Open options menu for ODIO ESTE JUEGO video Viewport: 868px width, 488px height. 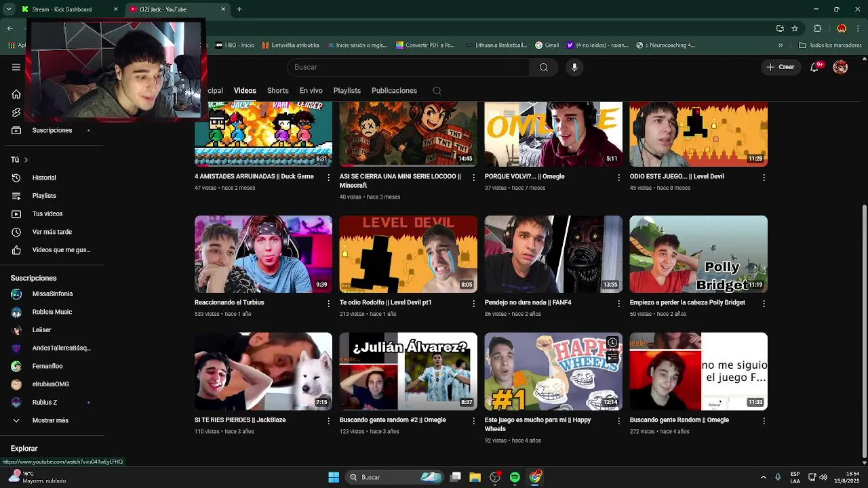tap(764, 178)
